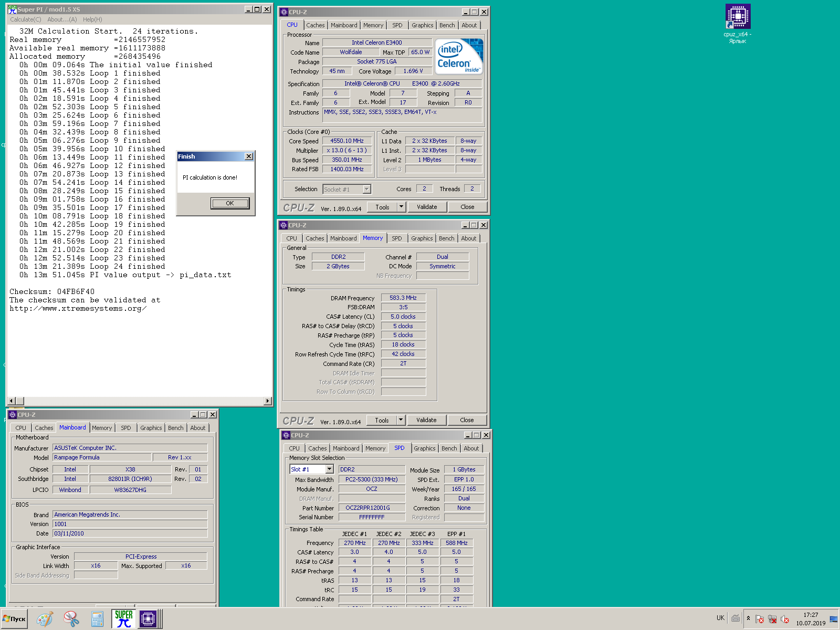
Task: Open Tools dropdown arrow in Memory window
Action: 401,420
